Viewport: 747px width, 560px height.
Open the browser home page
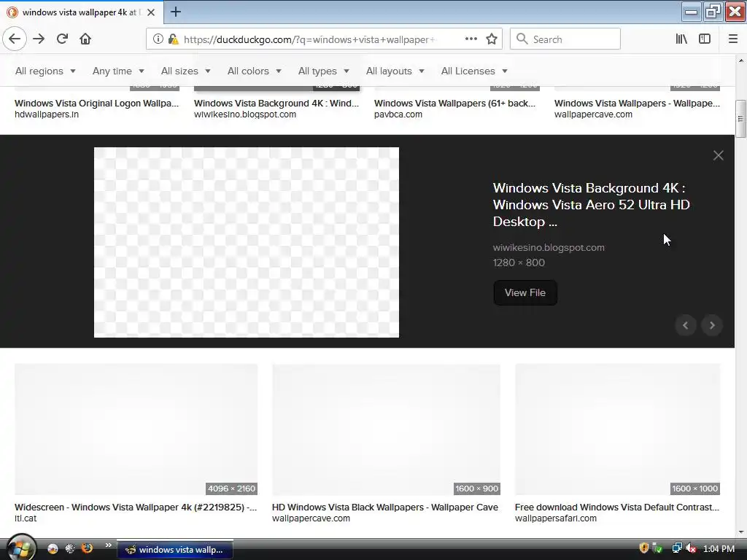tap(85, 39)
